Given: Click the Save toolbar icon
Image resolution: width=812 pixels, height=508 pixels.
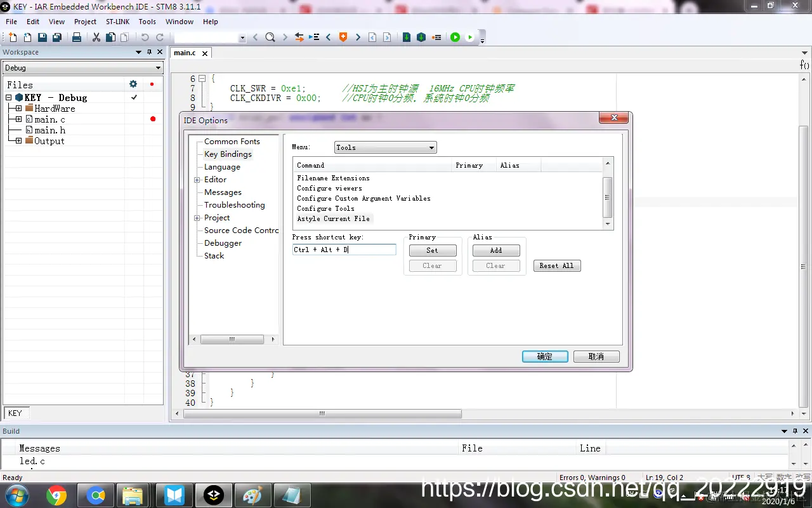Looking at the screenshot, I should (42, 37).
